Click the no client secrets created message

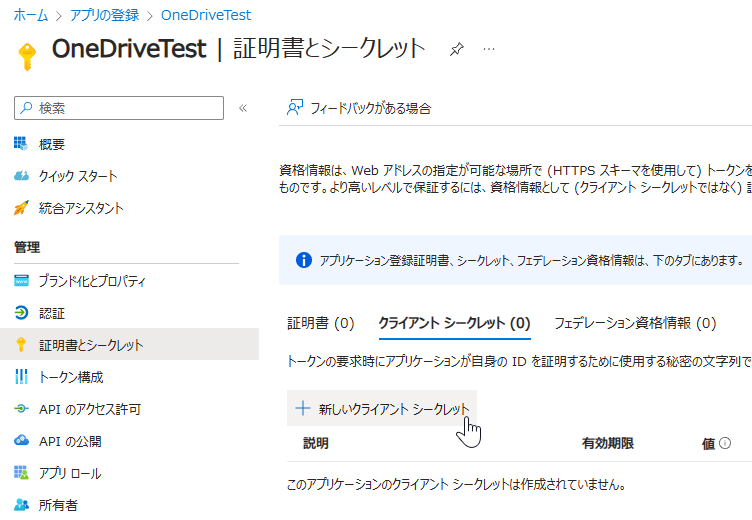[x=456, y=485]
